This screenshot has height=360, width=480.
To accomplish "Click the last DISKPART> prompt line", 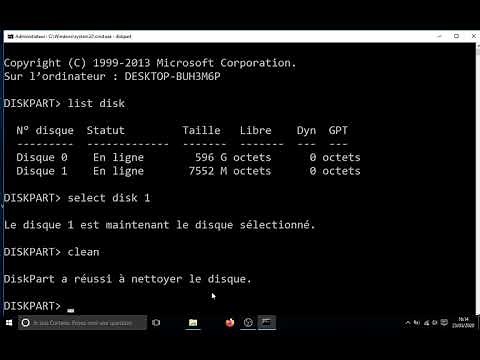I will tap(39, 306).
